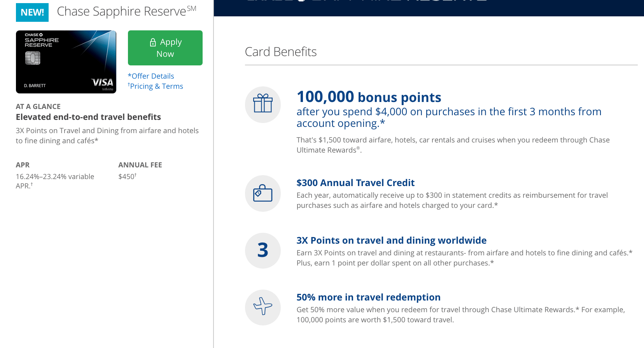Click the card chip on Sapphire Reserve
The width and height of the screenshot is (644, 348).
[x=33, y=58]
